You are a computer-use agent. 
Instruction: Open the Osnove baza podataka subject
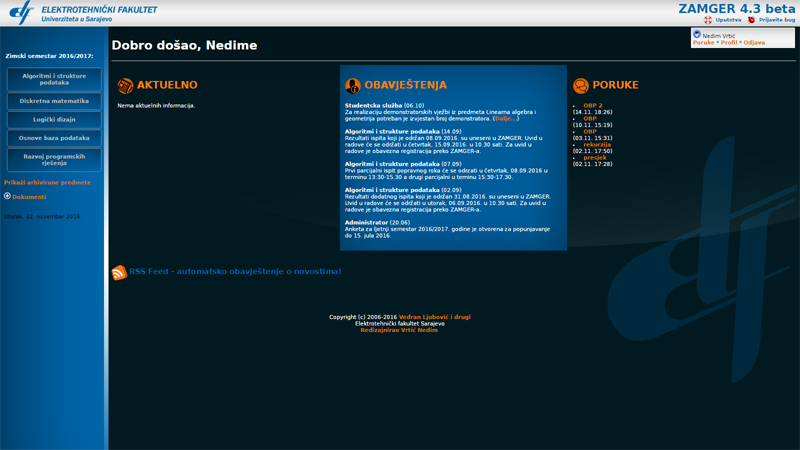[54, 138]
